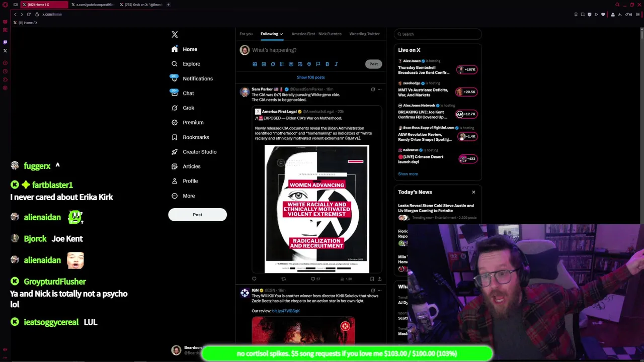Screen dimensions: 644x362
Task: Click the Grok icon on Sam Parker's post
Action: pos(373,89)
